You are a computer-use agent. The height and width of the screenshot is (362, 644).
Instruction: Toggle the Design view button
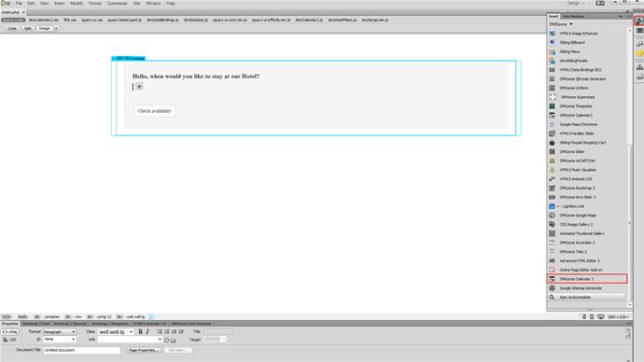click(x=45, y=28)
